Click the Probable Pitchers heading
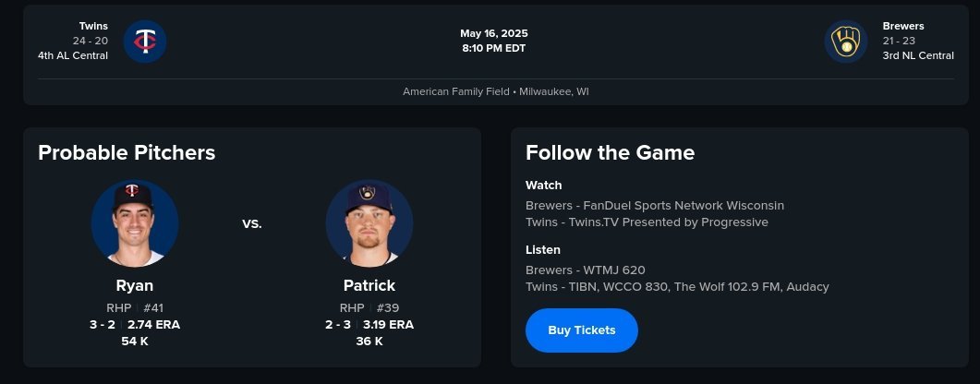 pos(127,153)
